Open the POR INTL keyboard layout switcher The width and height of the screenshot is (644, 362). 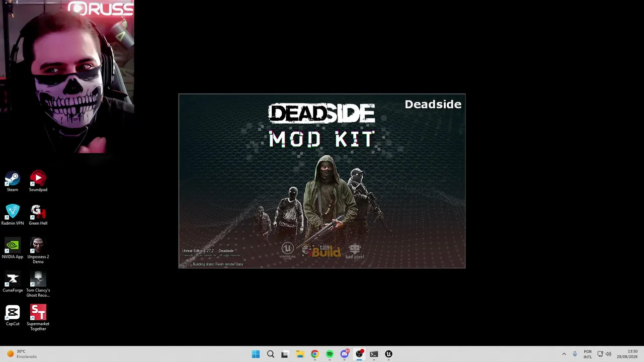588,354
